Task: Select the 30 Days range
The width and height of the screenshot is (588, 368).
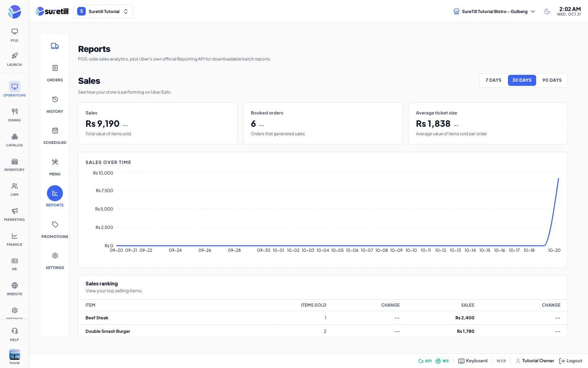Action: [522, 81]
